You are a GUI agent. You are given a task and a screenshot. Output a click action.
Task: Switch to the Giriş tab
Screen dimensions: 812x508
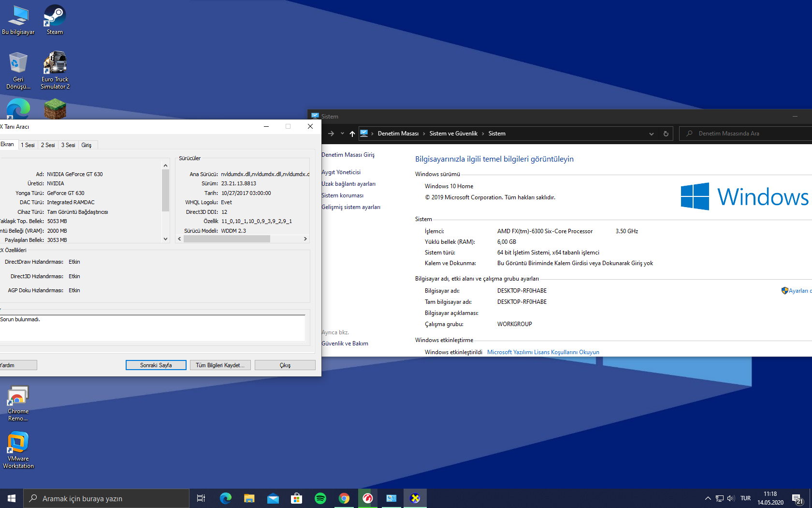pos(87,145)
